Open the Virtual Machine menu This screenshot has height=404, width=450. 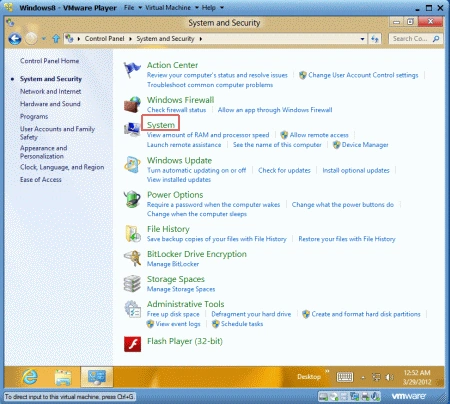point(168,7)
